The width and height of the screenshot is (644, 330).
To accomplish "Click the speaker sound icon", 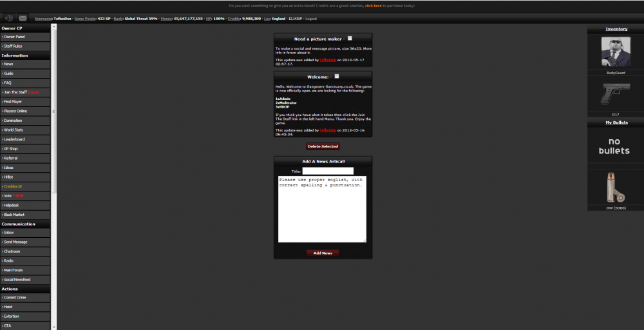I will [x=8, y=18].
